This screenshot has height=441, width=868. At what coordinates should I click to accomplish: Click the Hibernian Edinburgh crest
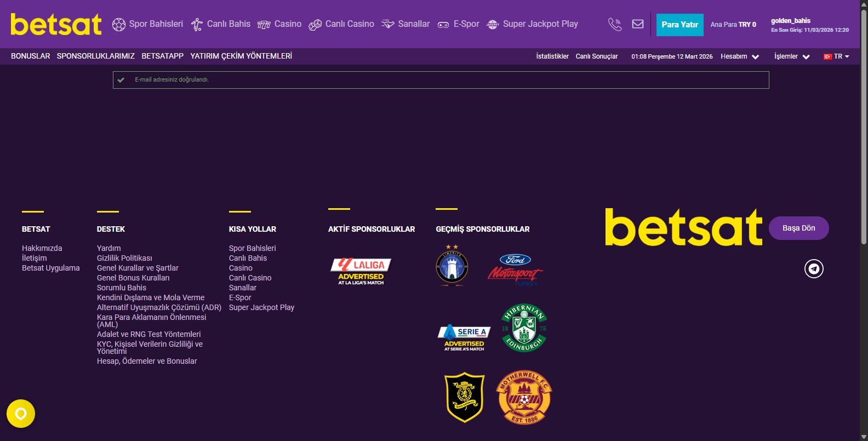point(524,328)
